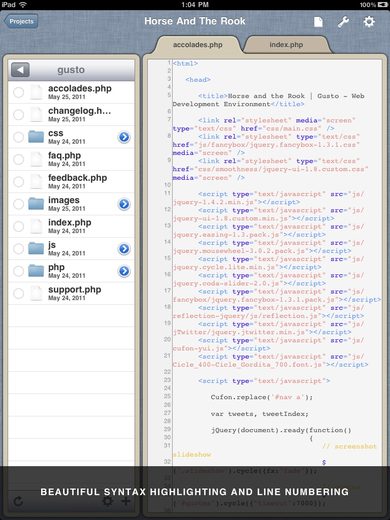The image size is (390, 520).
Task: Go back to Projects
Action: pos(21,21)
